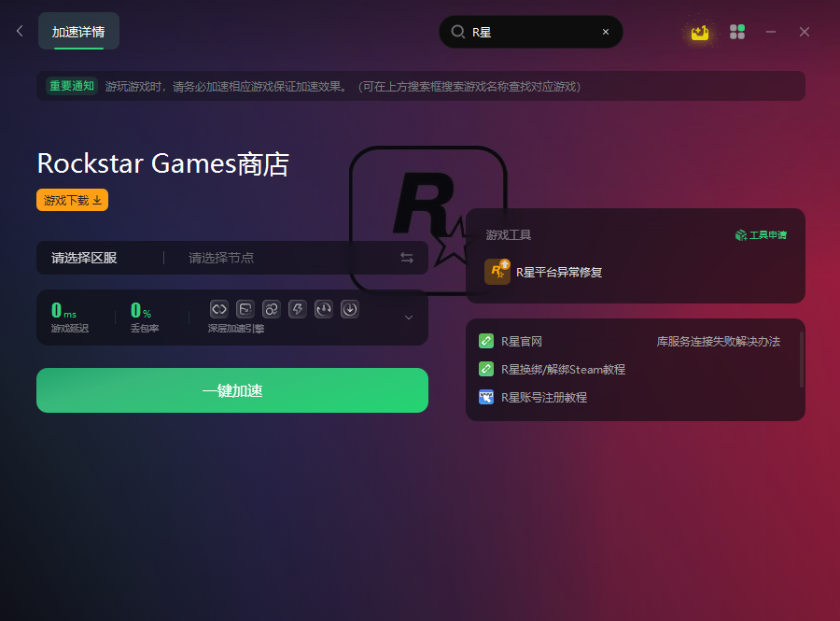The image size is (840, 621).
Task: Open the 请选择区服 region selector
Action: (x=84, y=258)
